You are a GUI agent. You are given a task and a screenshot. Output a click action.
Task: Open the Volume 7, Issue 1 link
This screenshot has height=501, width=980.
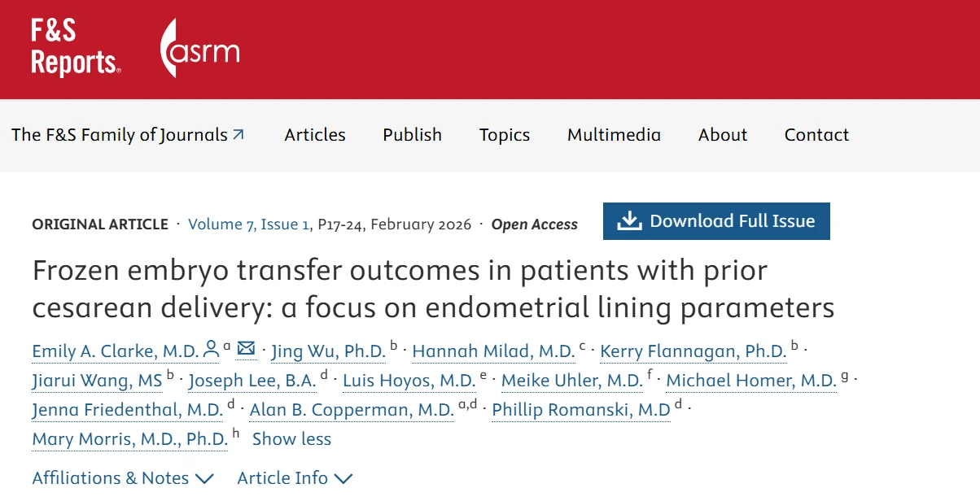point(248,224)
